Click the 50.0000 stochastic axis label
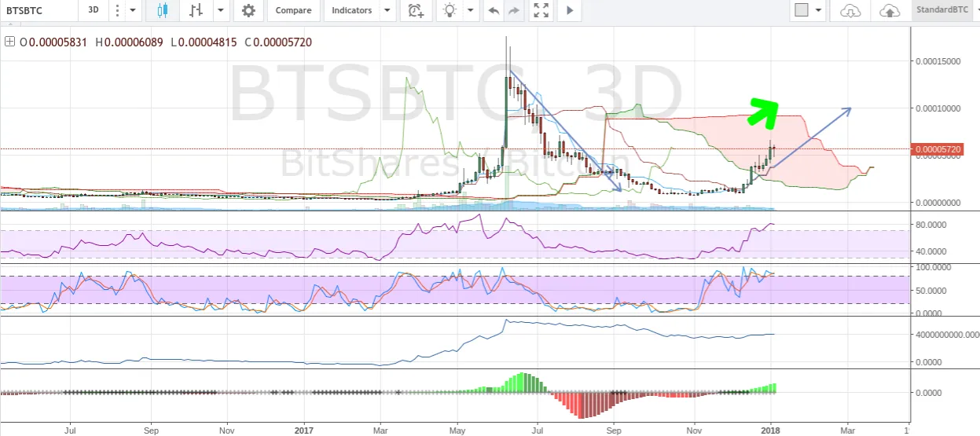This screenshot has width=980, height=436. tap(933, 291)
